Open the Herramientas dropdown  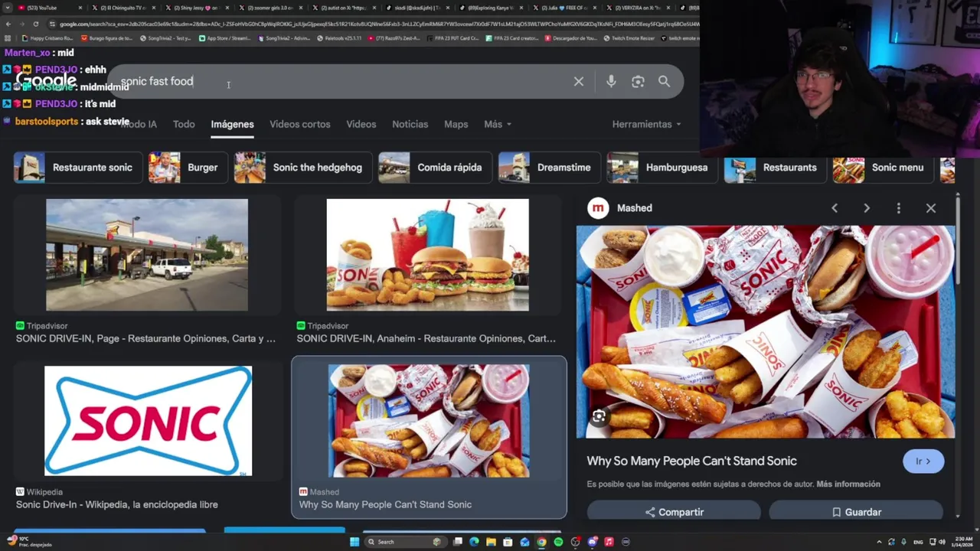tap(647, 124)
